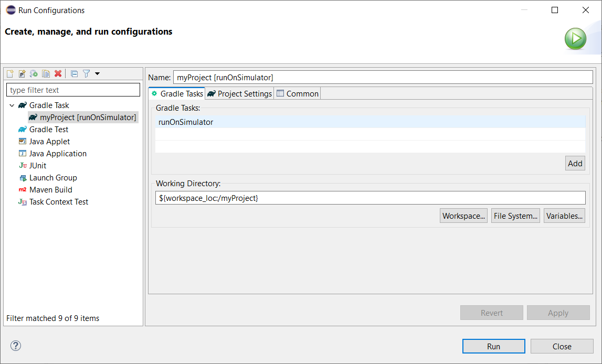Image resolution: width=602 pixels, height=364 pixels.
Task: Click the type filter text field
Action: pyautogui.click(x=73, y=90)
